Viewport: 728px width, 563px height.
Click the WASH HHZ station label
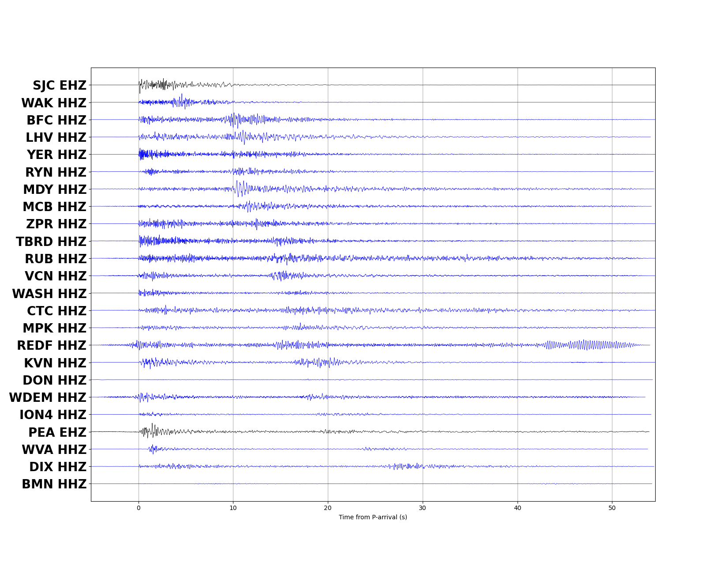49,294
